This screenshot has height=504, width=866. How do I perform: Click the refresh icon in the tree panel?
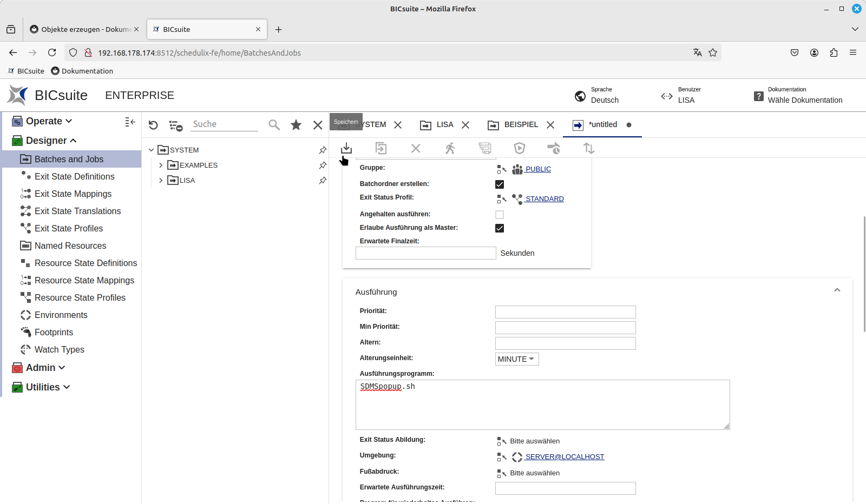point(153,125)
